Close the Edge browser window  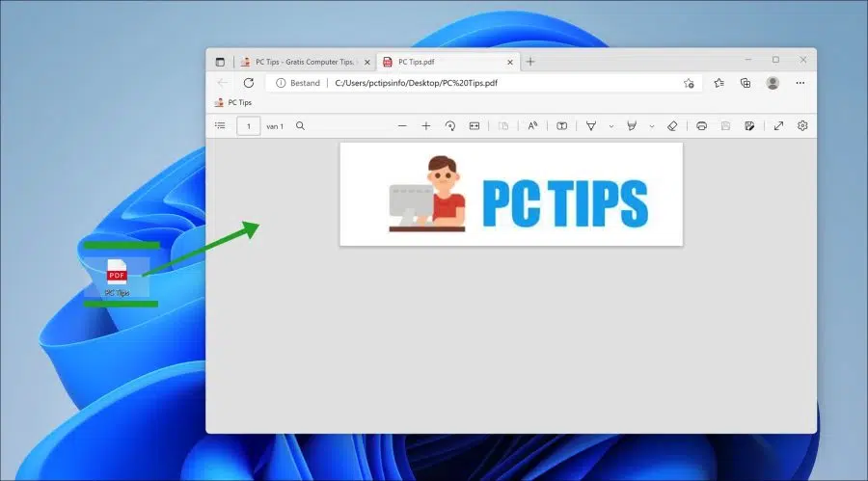[x=803, y=59]
